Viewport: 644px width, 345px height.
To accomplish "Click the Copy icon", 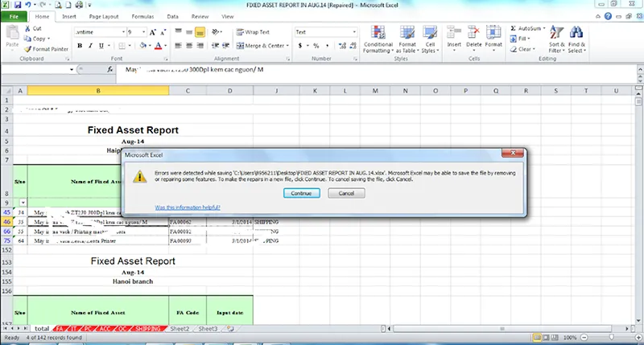I will click(x=27, y=39).
